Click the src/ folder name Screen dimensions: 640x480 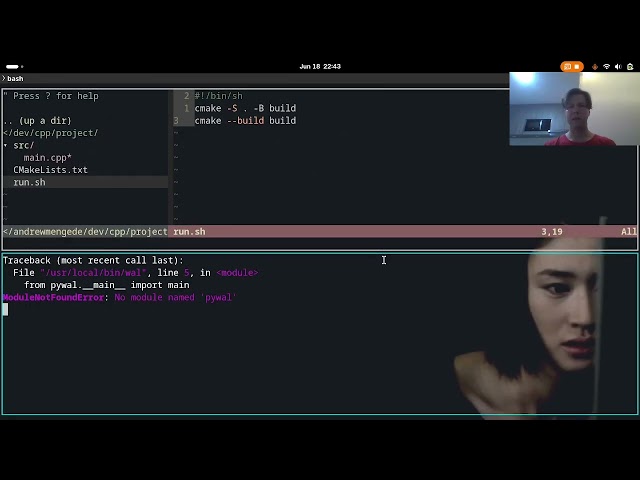[24, 145]
